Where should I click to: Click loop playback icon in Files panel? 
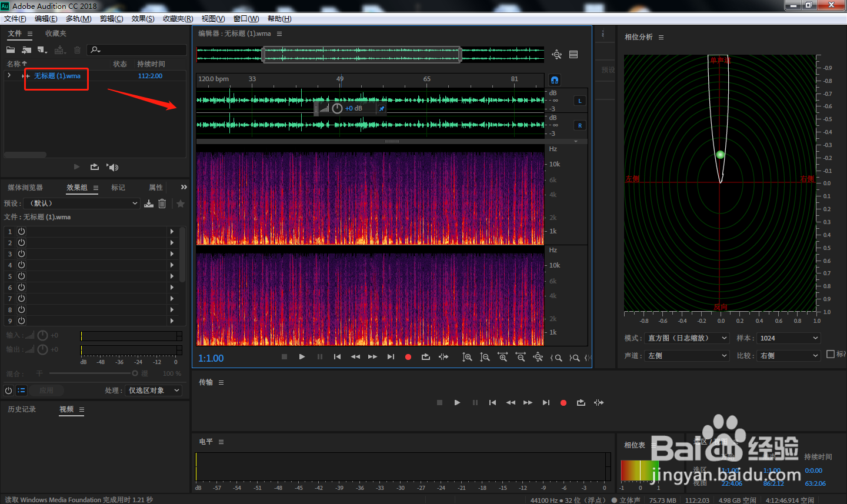pyautogui.click(x=95, y=167)
